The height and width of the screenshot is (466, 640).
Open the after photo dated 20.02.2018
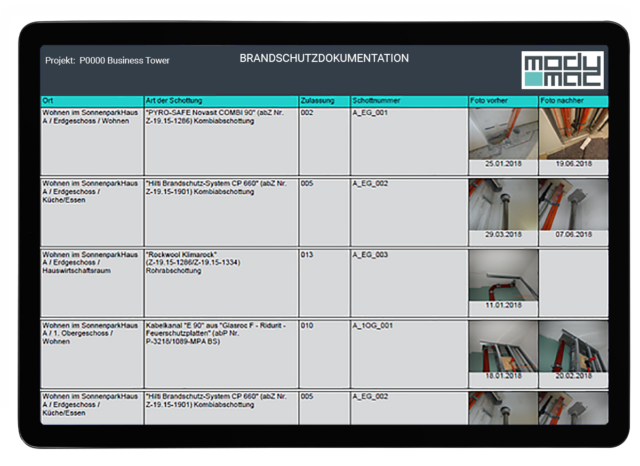(x=573, y=346)
